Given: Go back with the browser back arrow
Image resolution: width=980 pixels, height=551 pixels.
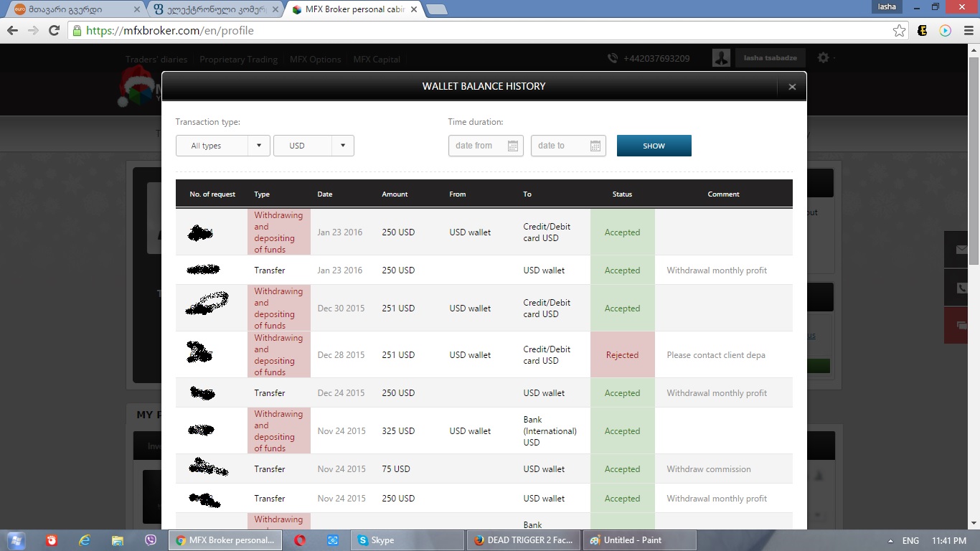Looking at the screenshot, I should click(12, 31).
